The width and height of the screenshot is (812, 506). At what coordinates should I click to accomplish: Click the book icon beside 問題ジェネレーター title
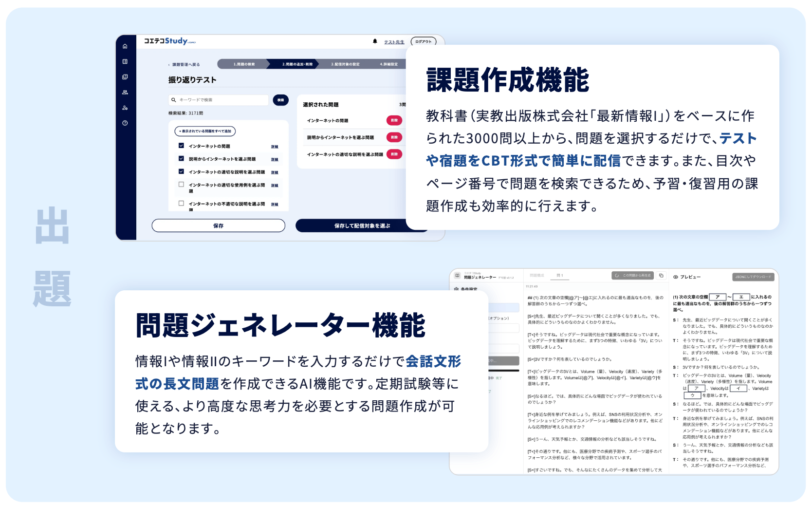pyautogui.click(x=457, y=276)
